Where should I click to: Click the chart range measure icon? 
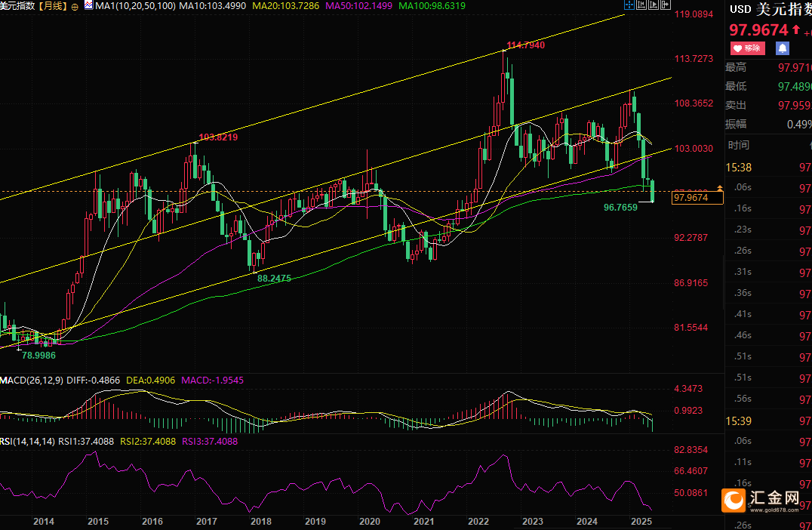tap(641, 5)
